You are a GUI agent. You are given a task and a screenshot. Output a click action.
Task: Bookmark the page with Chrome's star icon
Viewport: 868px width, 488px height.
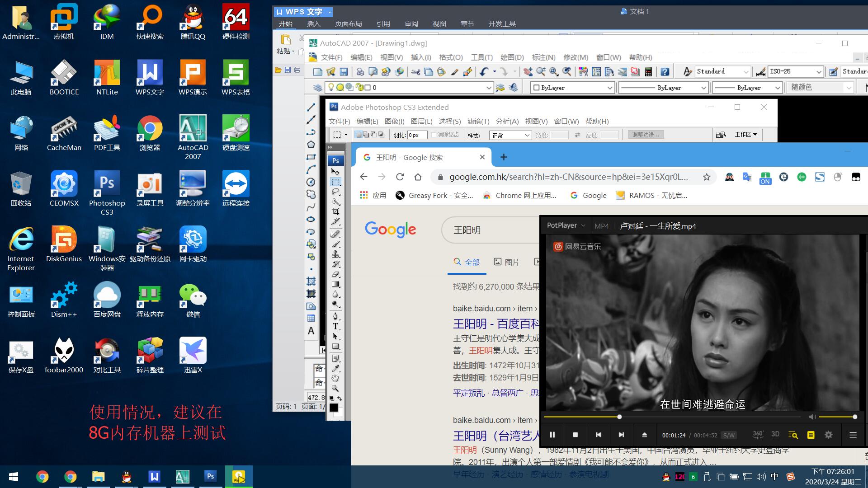(707, 177)
